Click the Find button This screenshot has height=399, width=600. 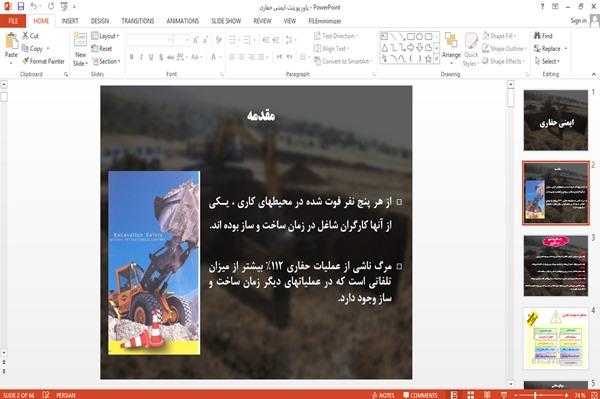543,36
